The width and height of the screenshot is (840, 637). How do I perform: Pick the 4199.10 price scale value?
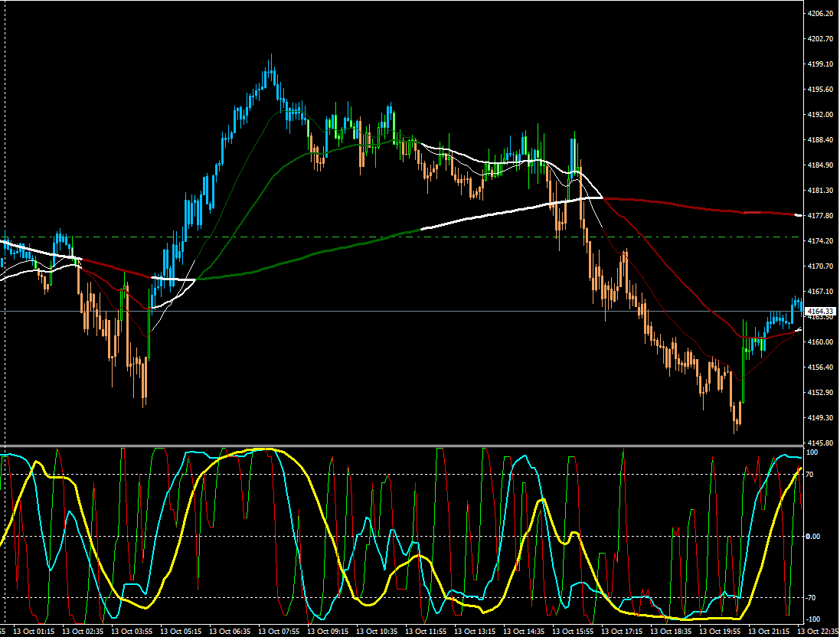pos(820,64)
